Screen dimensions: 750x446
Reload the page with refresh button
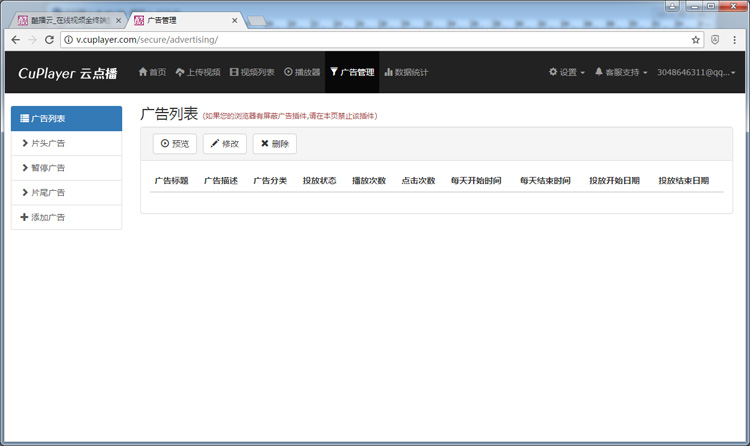pyautogui.click(x=51, y=40)
